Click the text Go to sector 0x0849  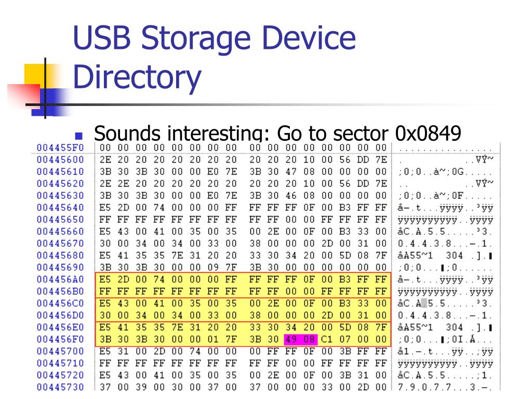(x=369, y=133)
